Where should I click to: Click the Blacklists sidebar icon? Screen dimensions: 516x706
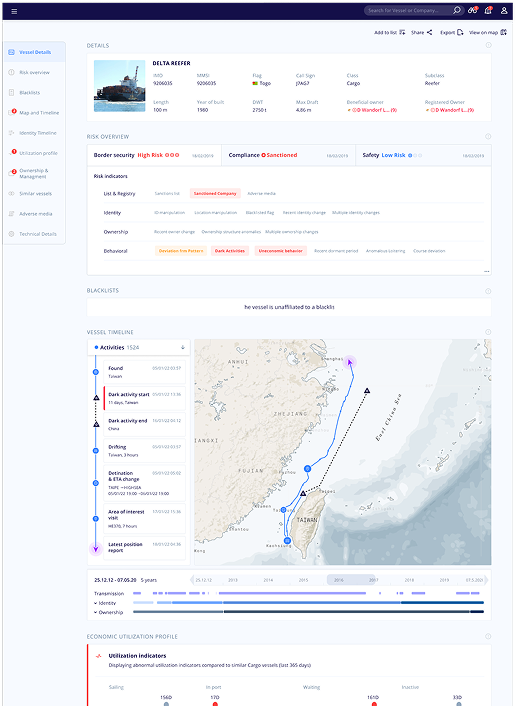pos(11,92)
